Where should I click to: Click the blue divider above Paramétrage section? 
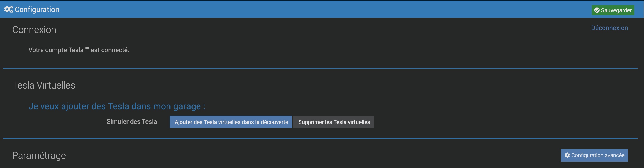click(320, 139)
